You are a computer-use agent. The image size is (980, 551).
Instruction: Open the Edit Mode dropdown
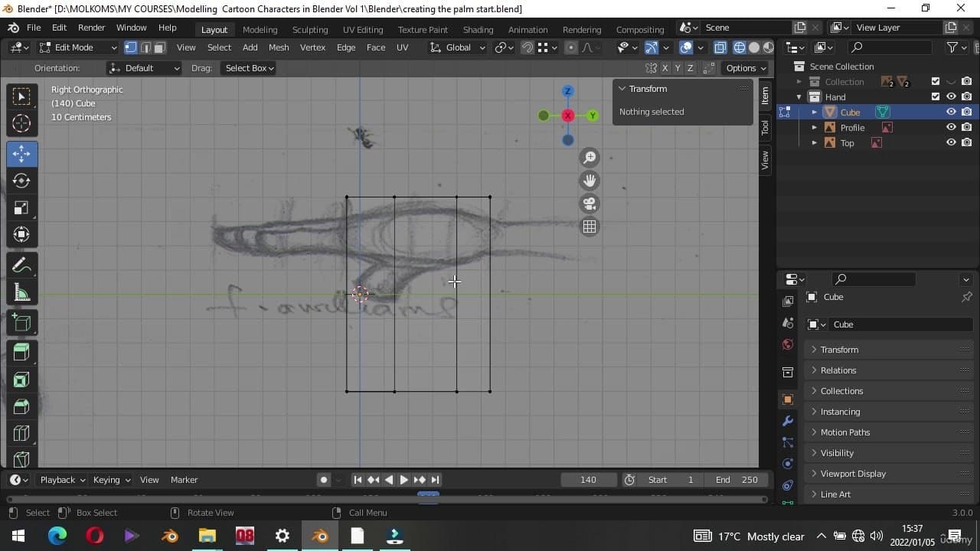coord(77,47)
